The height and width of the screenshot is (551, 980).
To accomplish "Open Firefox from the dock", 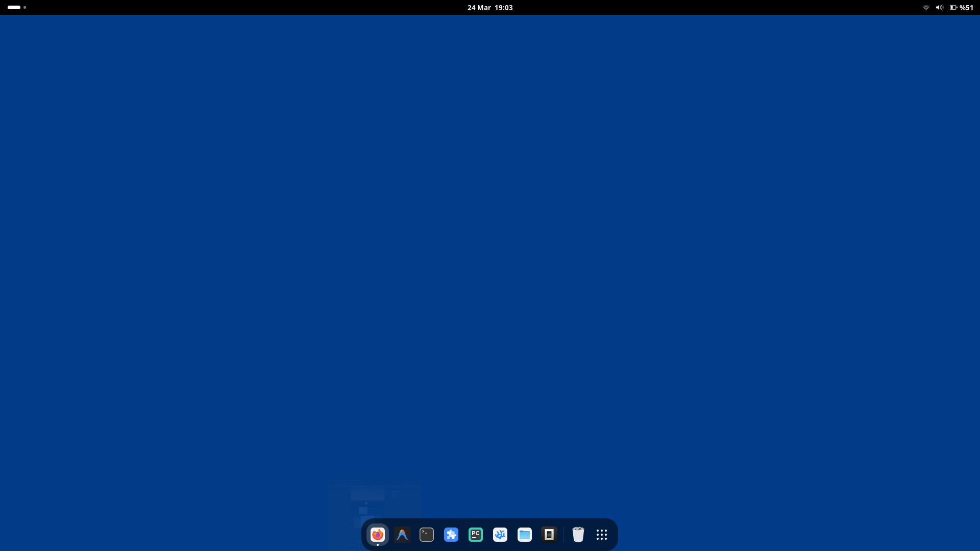I will click(377, 535).
